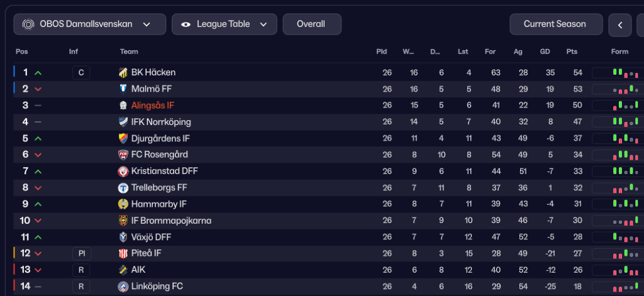Image resolution: width=644 pixels, height=296 pixels.
Task: Click the AIK club badge icon
Action: [x=123, y=270]
